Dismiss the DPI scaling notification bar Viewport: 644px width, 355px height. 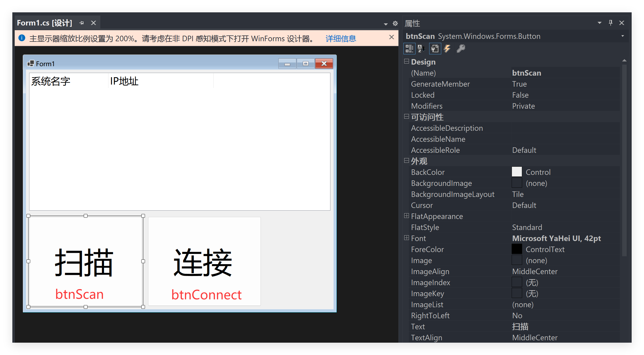point(392,37)
